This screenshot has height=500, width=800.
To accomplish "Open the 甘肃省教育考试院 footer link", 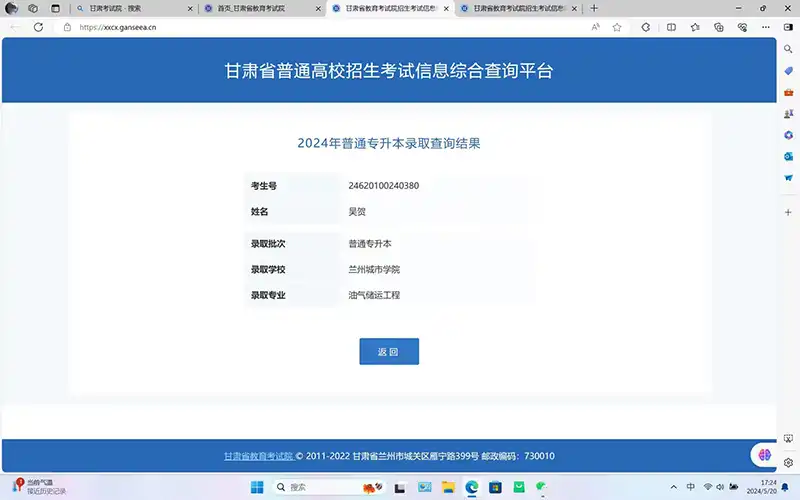I will (258, 456).
